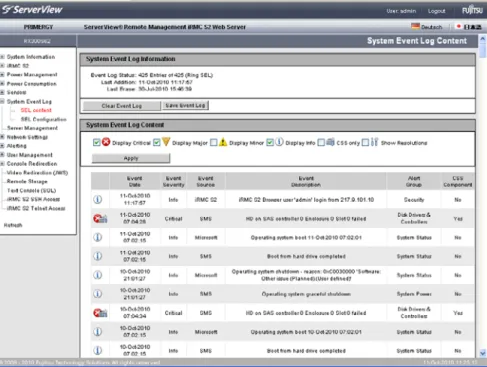487x367 pixels.
Task: Uncheck the Display Critical checkbox
Action: [x=96, y=143]
